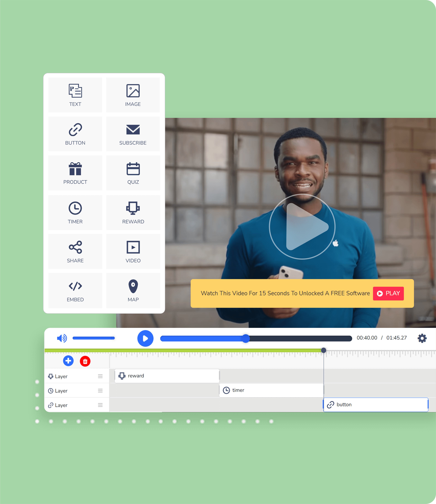Insert a TIMER clock element

click(75, 212)
